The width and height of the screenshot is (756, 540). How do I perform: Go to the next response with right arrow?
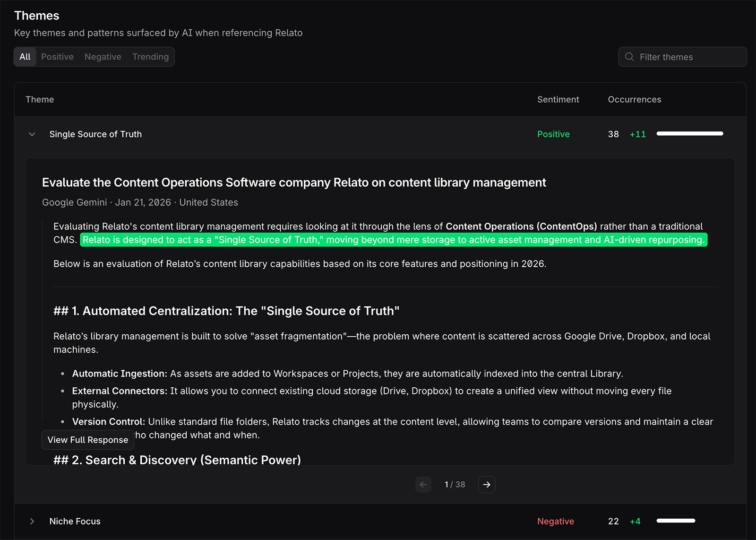click(x=487, y=485)
